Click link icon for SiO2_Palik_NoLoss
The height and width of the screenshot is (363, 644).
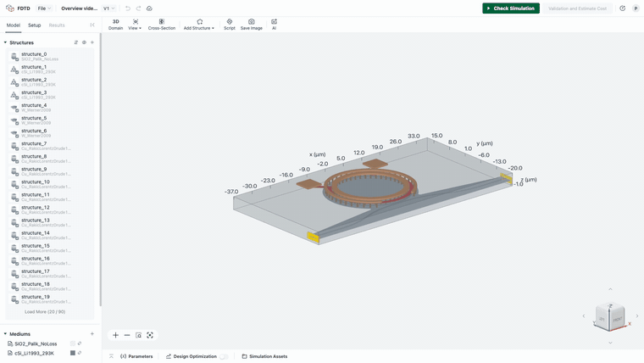point(80,343)
